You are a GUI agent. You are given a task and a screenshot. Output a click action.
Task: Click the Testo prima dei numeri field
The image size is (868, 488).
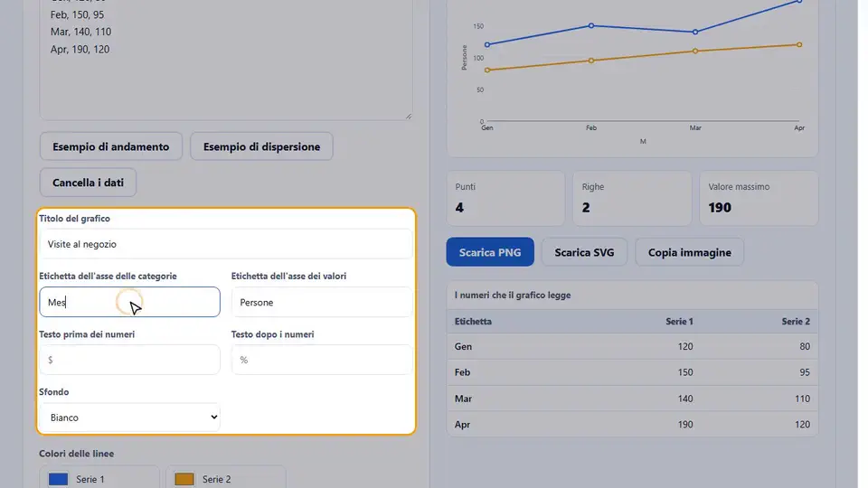click(x=129, y=360)
